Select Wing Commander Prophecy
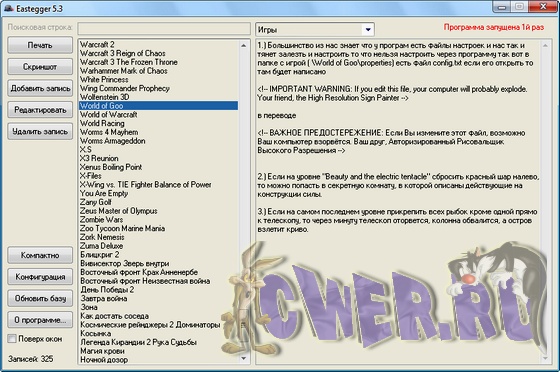Screen dimensions: 560x372 (x=158, y=88)
